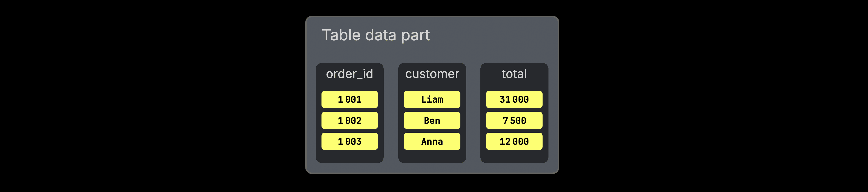Click black canvas left of the diagram
The height and width of the screenshot is (192, 868).
(x=152, y=96)
